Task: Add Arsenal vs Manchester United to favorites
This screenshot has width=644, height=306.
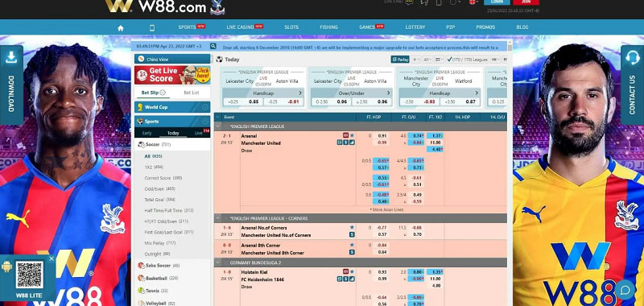Action: (x=352, y=135)
